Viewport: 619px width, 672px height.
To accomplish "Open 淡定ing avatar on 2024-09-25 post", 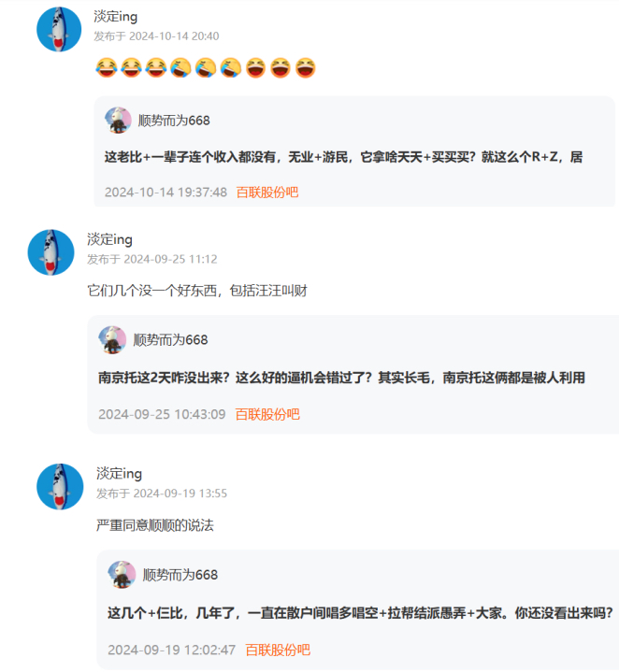I will point(51,252).
